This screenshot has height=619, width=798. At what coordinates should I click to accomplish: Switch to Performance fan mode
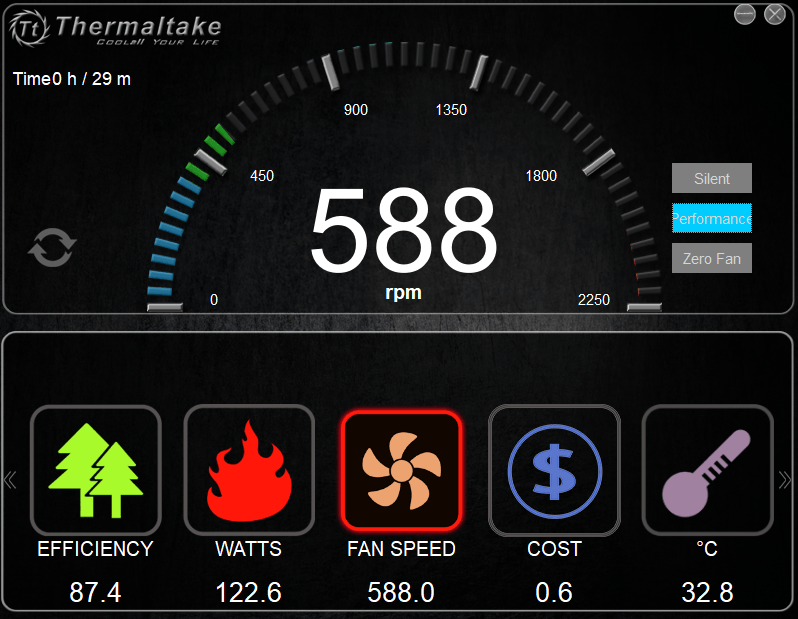[x=711, y=218]
